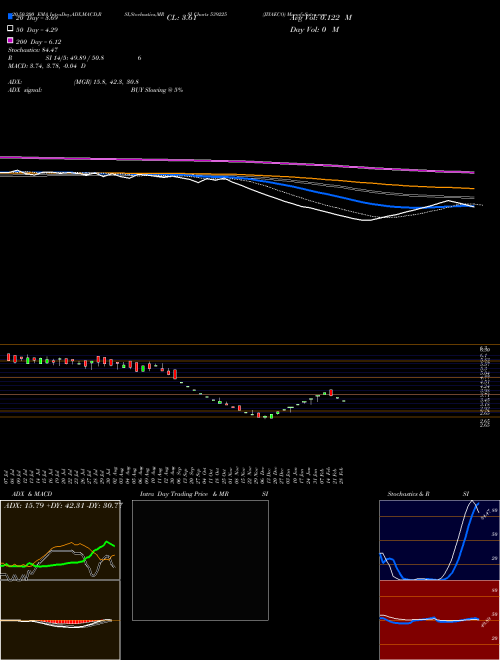500x660 pixels.
Task: Click the 'ADX signal:' label
Action: click(x=24, y=90)
